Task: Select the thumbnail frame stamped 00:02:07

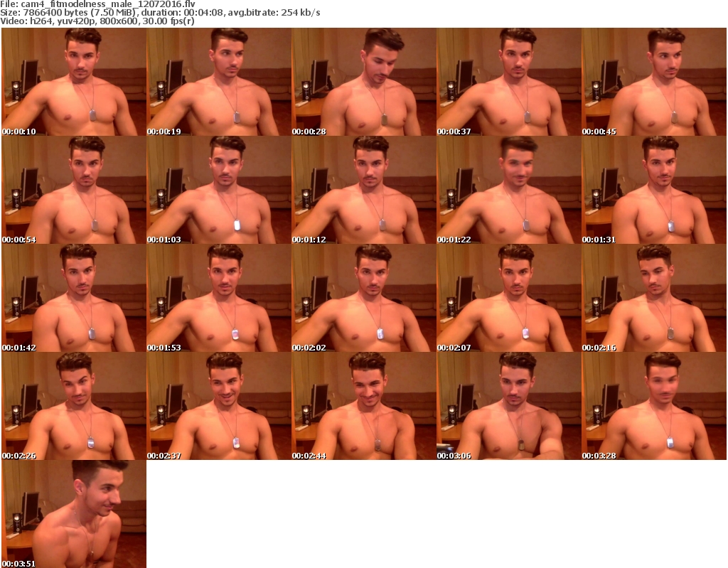Action: tap(509, 298)
